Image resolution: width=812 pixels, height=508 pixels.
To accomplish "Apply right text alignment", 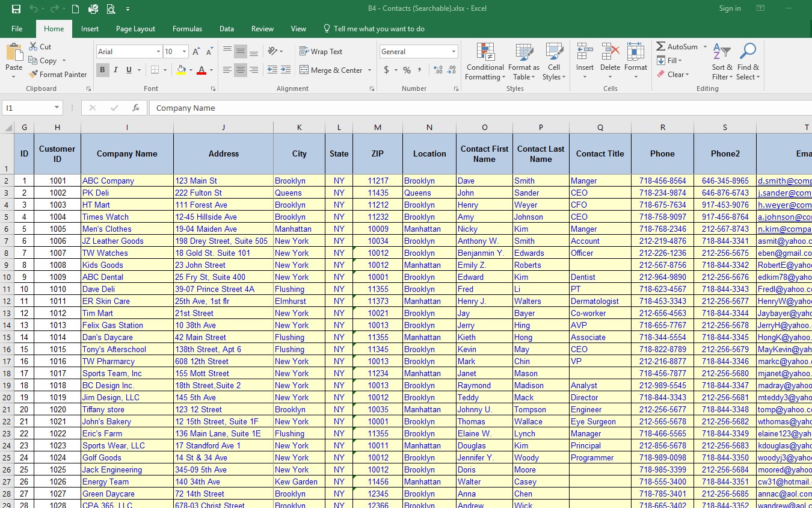I will tap(254, 70).
